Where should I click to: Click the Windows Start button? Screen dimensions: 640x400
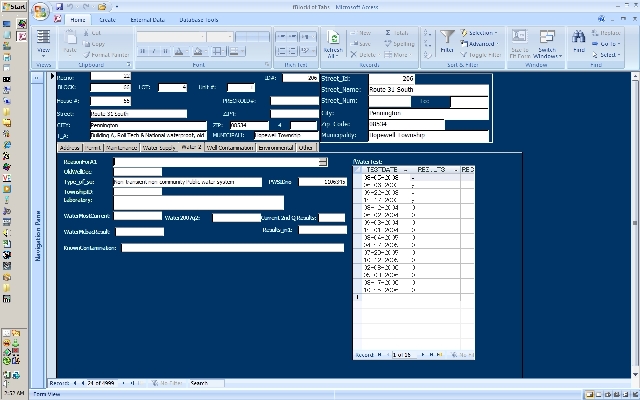coord(13,7)
